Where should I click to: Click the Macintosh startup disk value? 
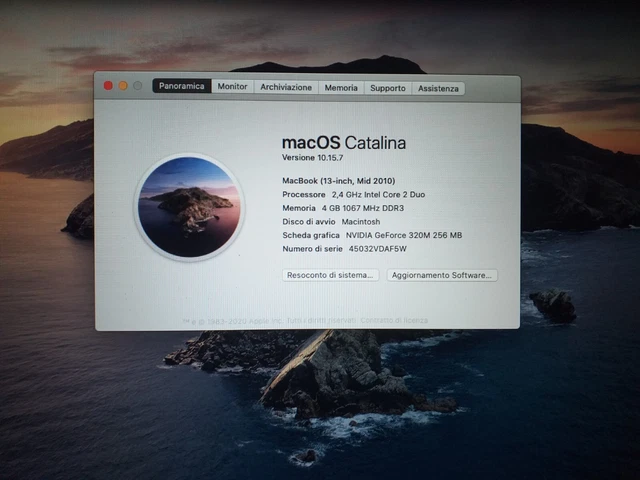pos(361,222)
